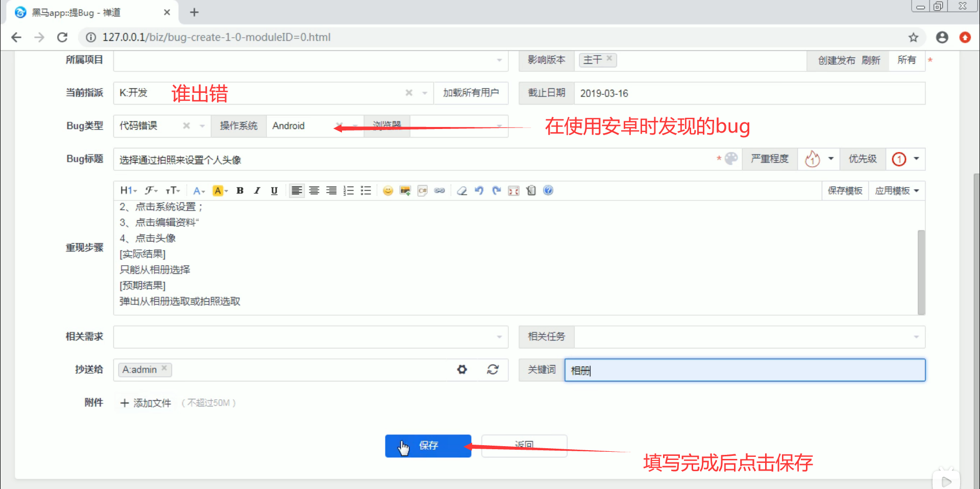Click the 所有 button

pyautogui.click(x=906, y=60)
